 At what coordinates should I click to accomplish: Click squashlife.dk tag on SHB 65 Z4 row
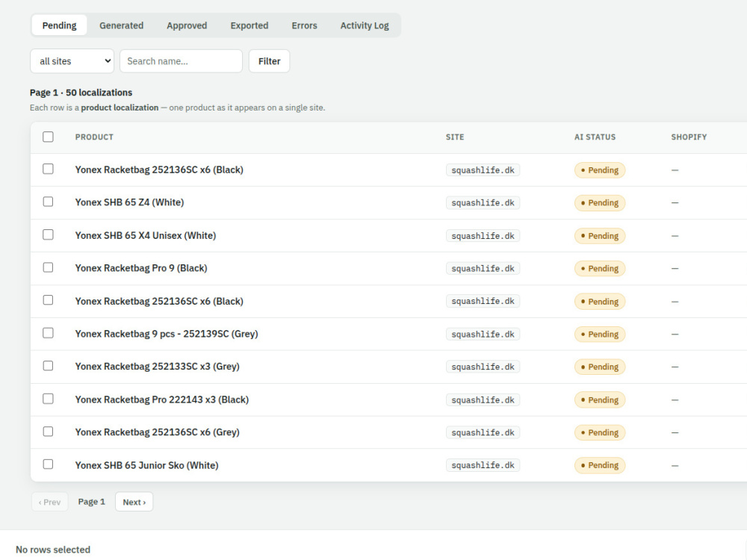(483, 203)
